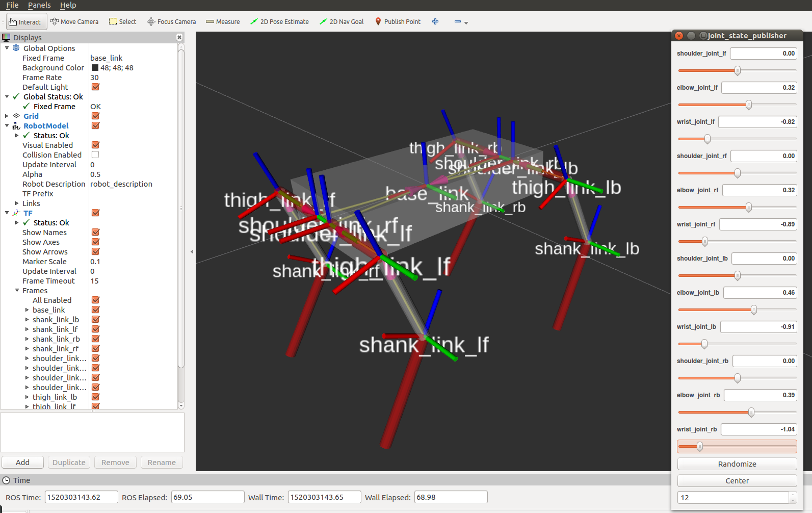Activate 2D Pose Estimate tool
The image size is (812, 513).
(x=279, y=21)
